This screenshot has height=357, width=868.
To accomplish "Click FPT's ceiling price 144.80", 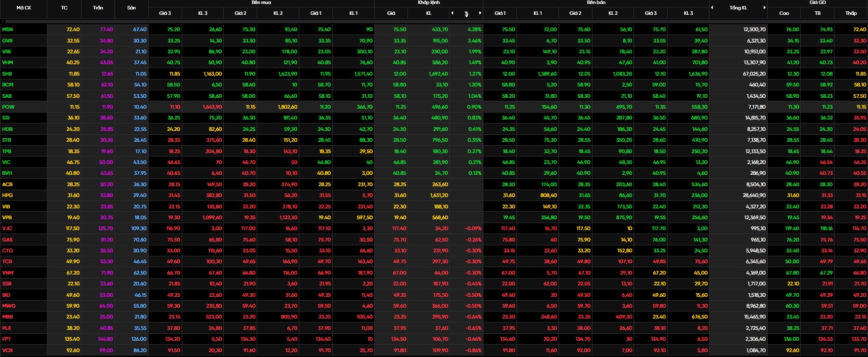I will pyautogui.click(x=106, y=339).
